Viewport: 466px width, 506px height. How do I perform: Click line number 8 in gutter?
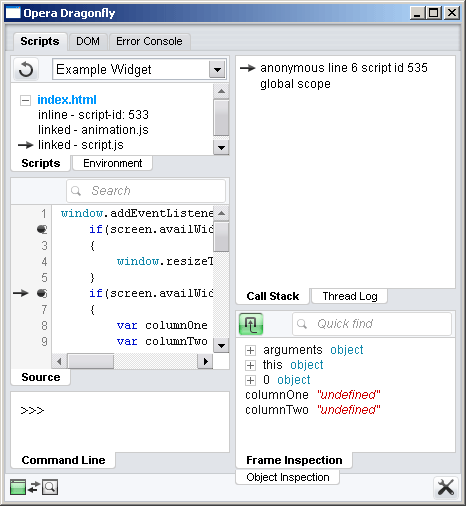[44, 325]
